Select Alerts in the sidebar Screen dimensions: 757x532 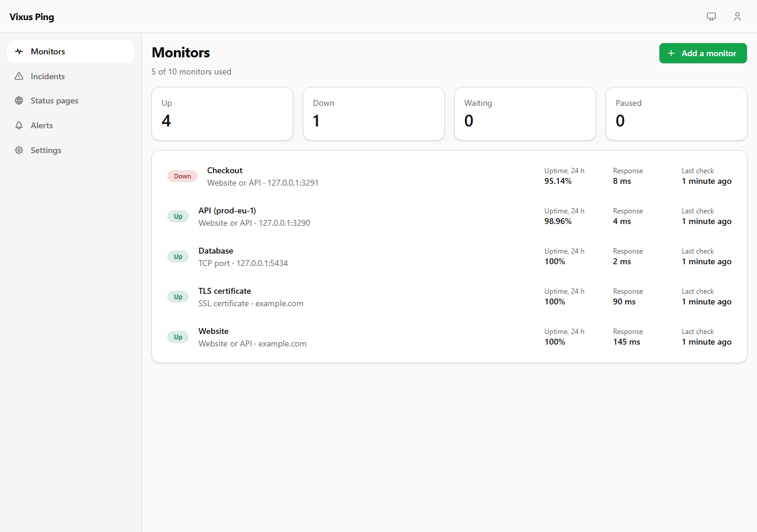coord(71,125)
